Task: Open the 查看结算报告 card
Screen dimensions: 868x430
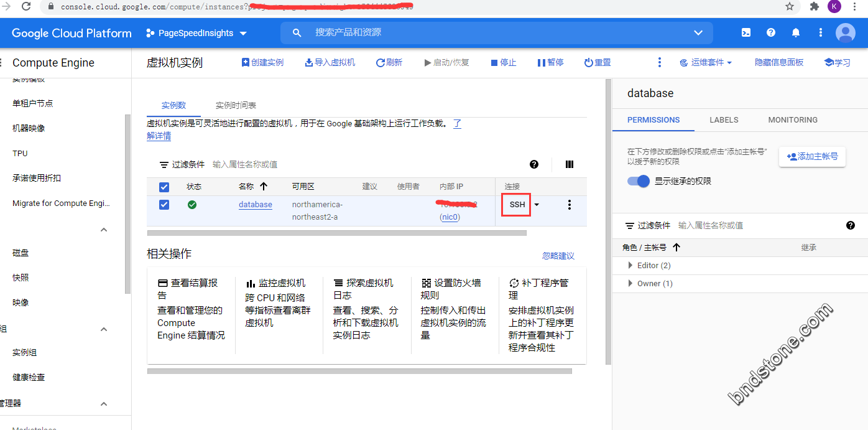Action: [192, 309]
